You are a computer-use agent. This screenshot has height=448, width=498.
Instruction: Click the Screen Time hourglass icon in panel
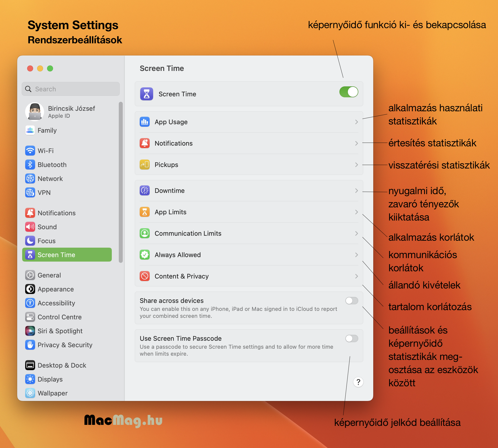coord(147,94)
